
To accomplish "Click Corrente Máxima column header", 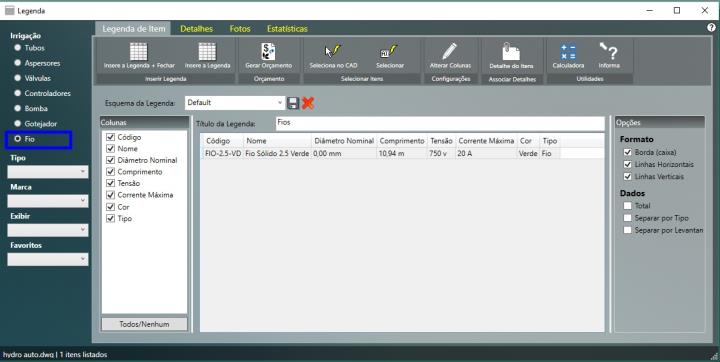I will pos(486,141).
